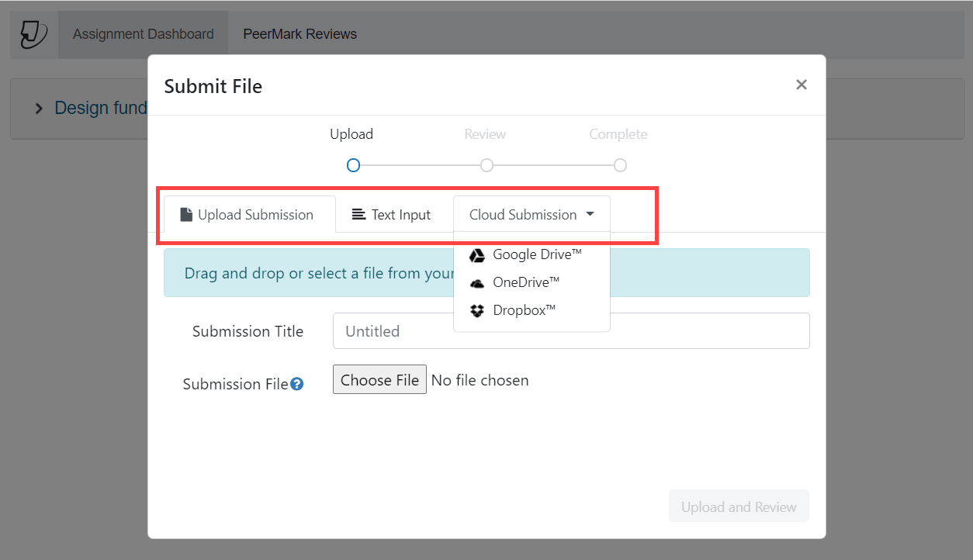973x560 pixels.
Task: Click the Dropbox logo icon
Action: 477,311
